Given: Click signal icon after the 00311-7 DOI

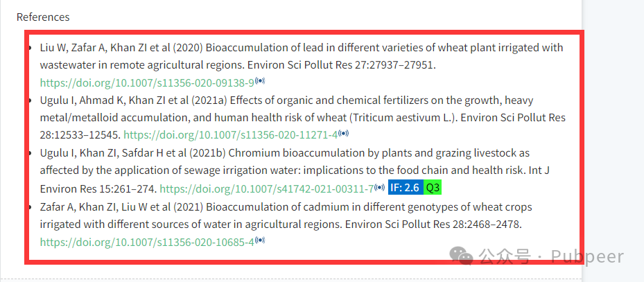Looking at the screenshot, I should (x=379, y=187).
